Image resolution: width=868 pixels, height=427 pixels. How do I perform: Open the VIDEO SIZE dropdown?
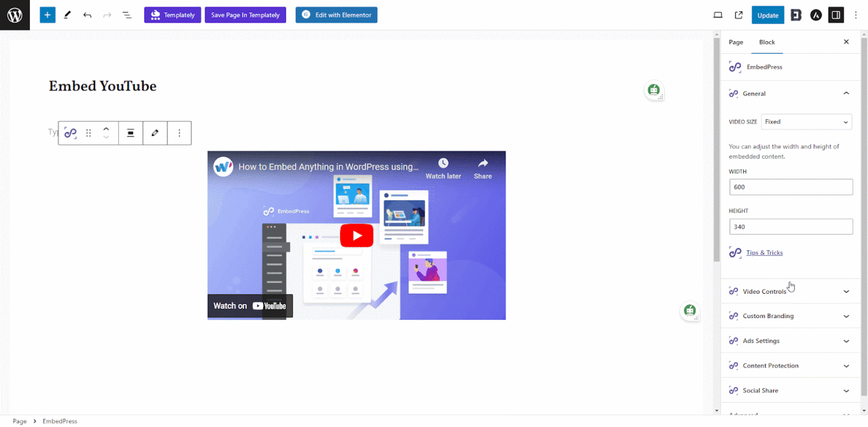806,121
